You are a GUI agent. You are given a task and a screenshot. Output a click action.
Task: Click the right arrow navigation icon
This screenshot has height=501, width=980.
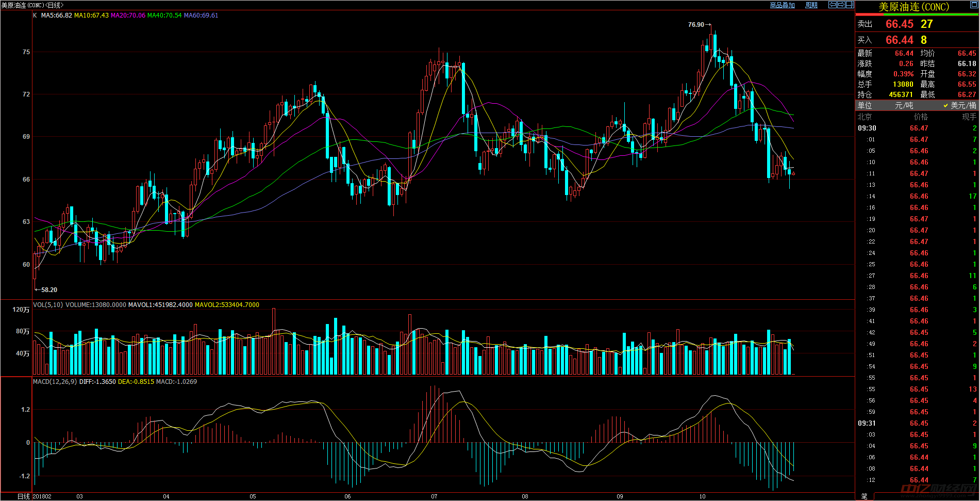click(x=841, y=5)
